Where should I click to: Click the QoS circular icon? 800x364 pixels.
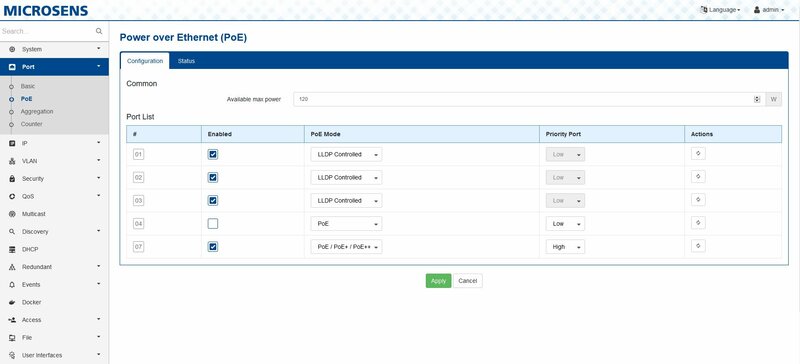tap(12, 197)
